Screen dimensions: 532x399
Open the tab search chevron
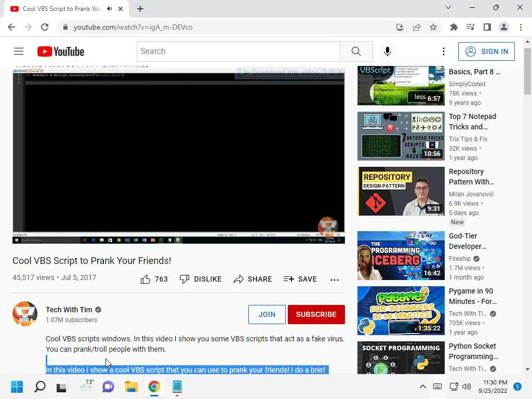(448, 7)
